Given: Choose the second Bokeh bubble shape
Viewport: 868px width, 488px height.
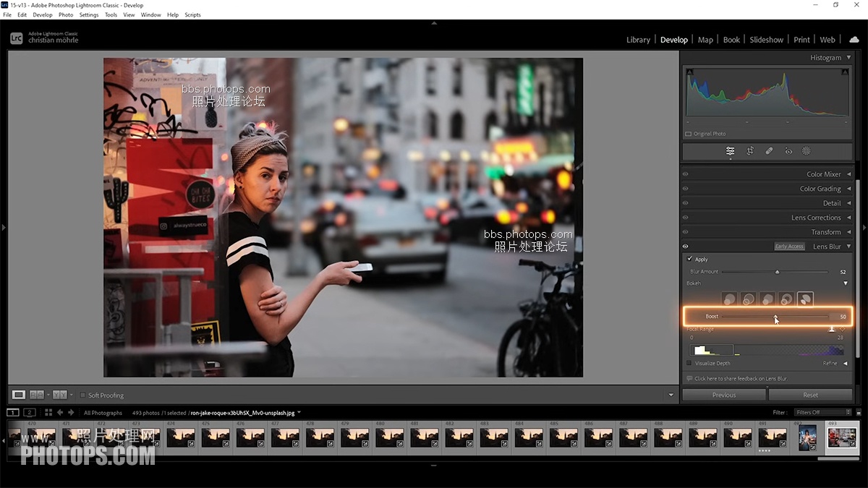Looking at the screenshot, I should tap(748, 299).
